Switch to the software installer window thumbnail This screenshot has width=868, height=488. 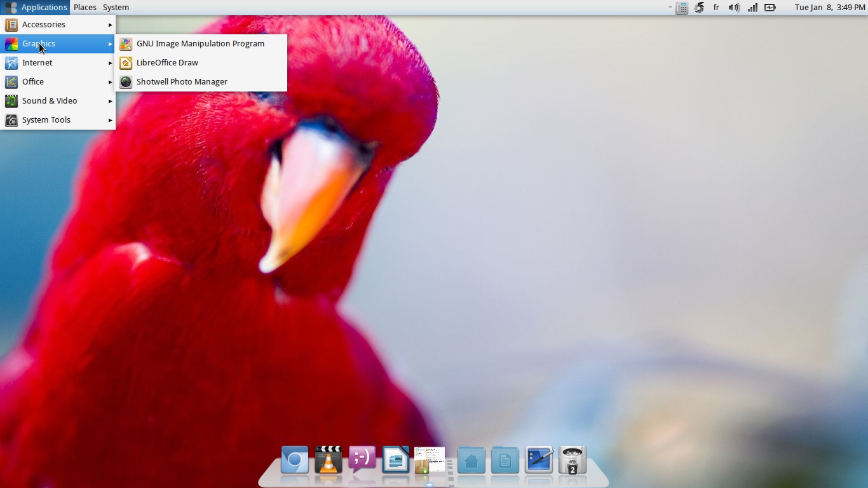click(x=430, y=460)
